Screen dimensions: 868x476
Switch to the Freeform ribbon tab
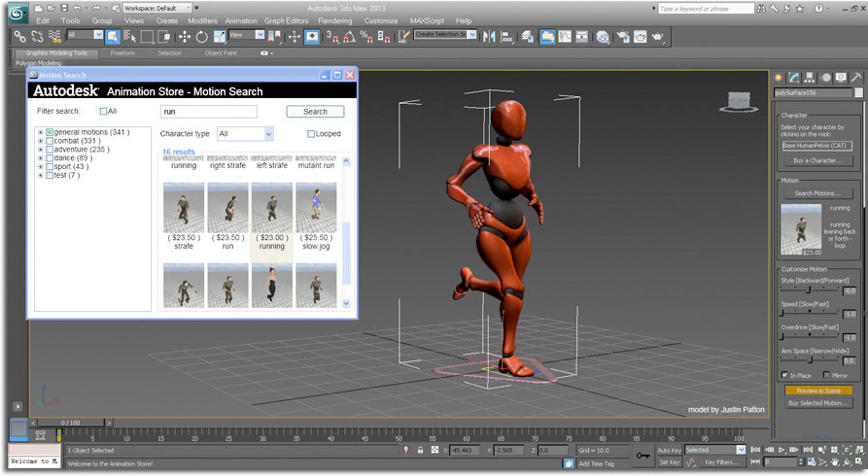click(122, 53)
